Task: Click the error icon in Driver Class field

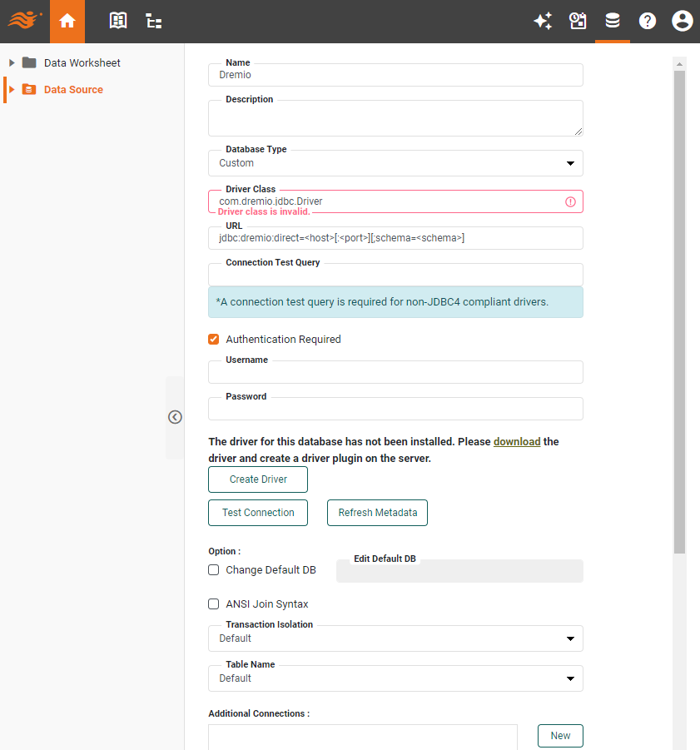Action: (570, 201)
